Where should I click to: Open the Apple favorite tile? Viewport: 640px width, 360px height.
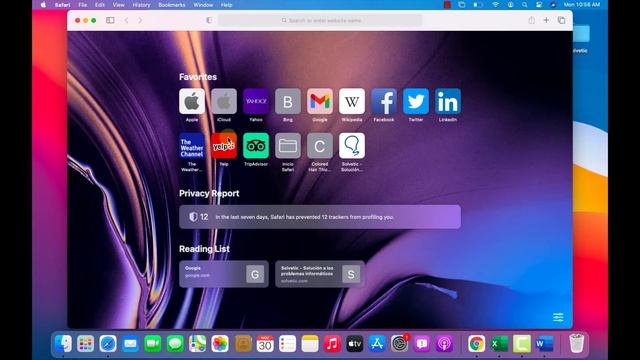[192, 101]
